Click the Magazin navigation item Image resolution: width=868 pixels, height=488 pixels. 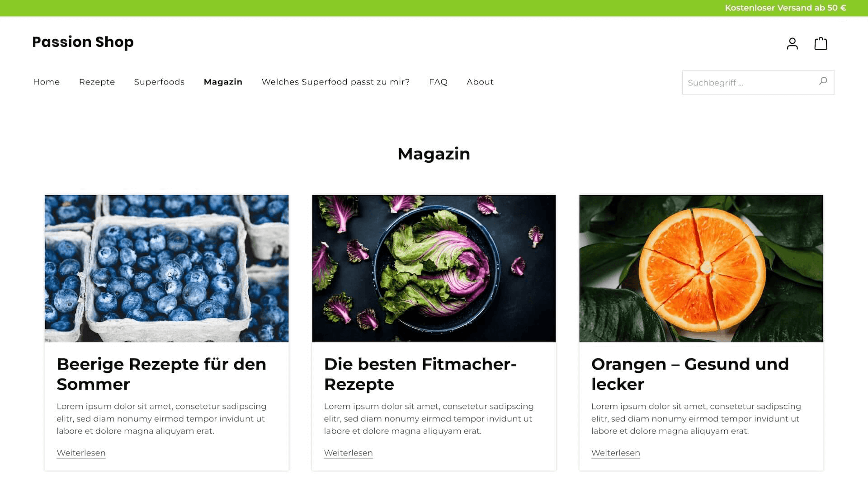coord(223,82)
